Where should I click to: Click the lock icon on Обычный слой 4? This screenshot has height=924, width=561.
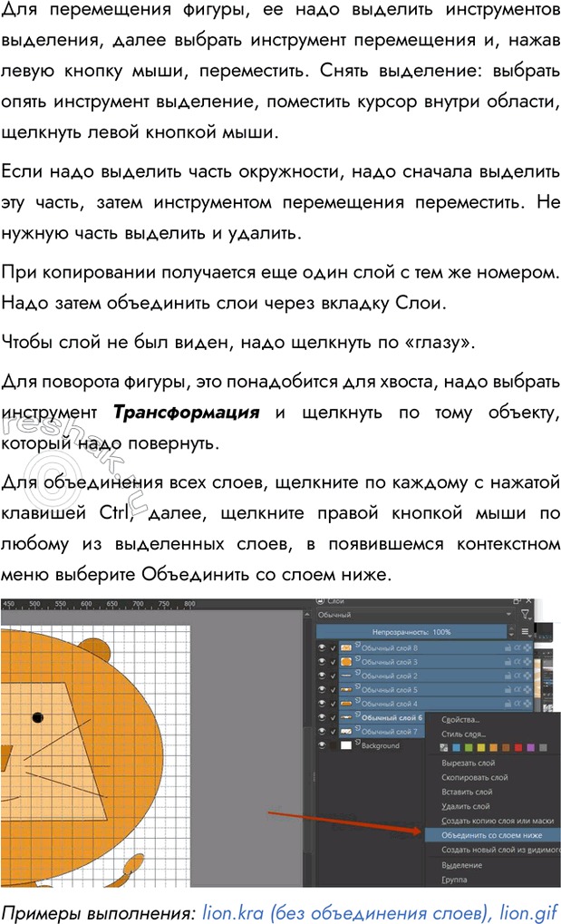click(x=508, y=704)
